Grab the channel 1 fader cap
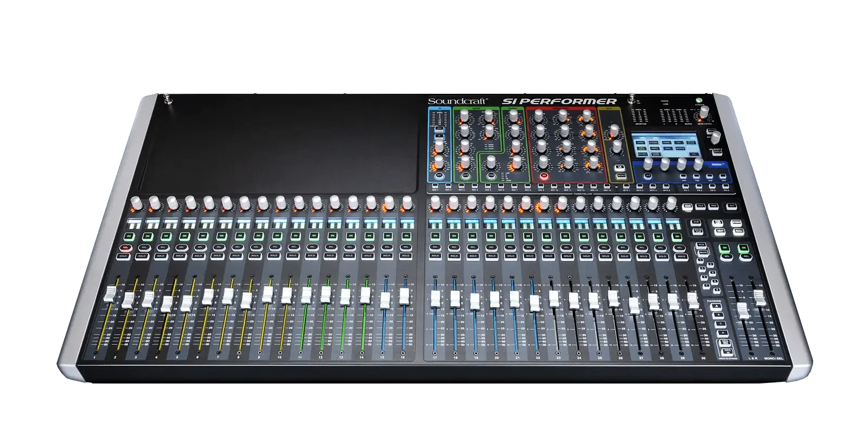Screen dimensions: 868x434 coord(110,293)
